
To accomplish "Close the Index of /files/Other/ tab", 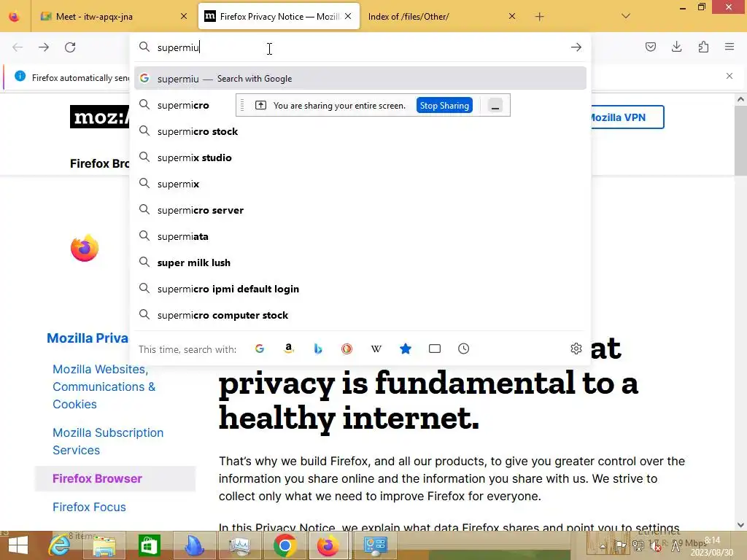I will 511,17.
